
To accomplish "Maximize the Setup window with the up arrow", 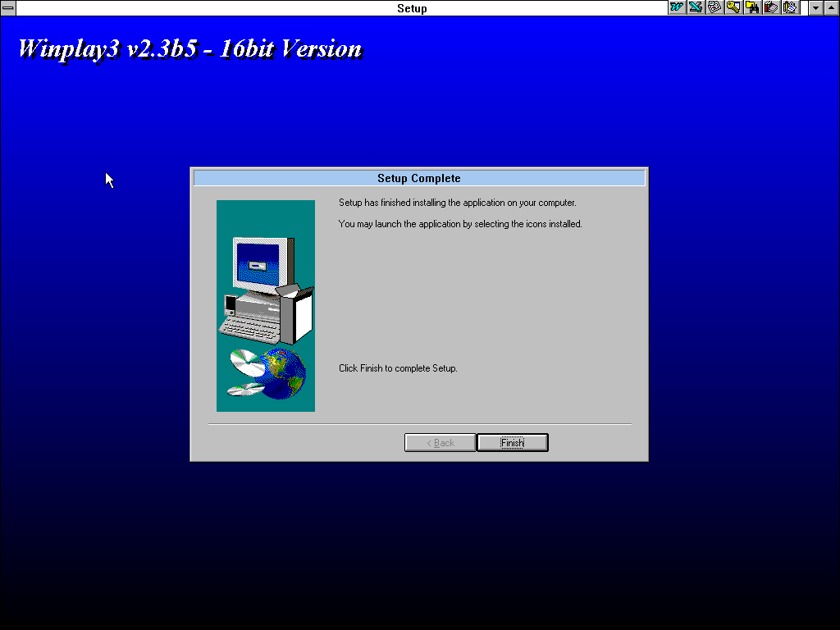I will [x=831, y=8].
